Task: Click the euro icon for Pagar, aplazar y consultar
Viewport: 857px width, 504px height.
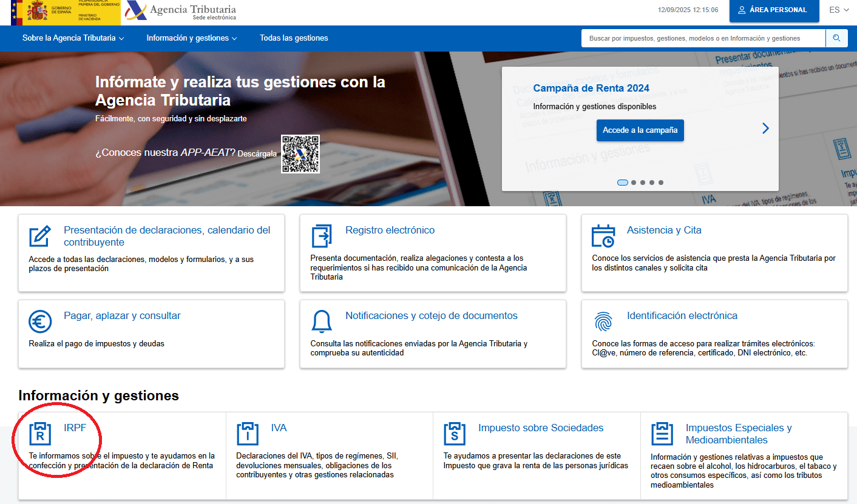Action: [40, 321]
